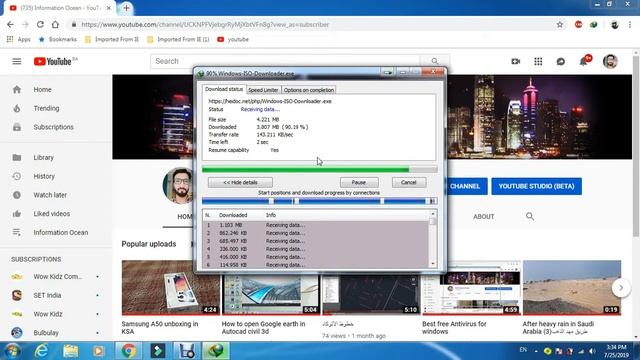
Task: Click the Windows Start button
Action: click(x=12, y=351)
